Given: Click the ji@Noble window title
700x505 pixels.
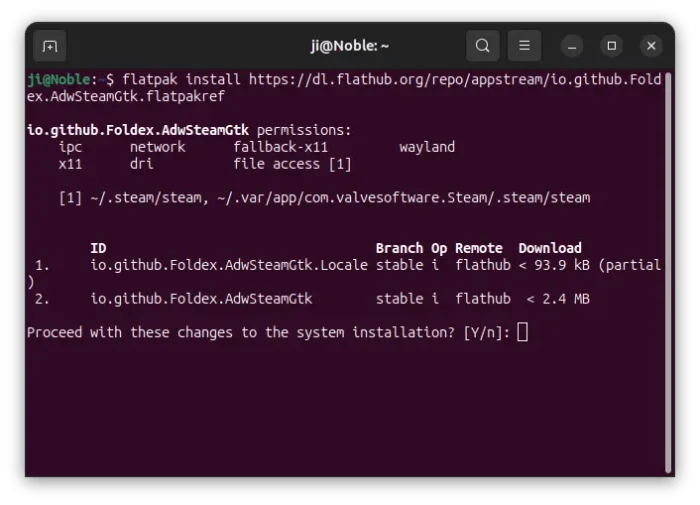Looking at the screenshot, I should (350, 46).
